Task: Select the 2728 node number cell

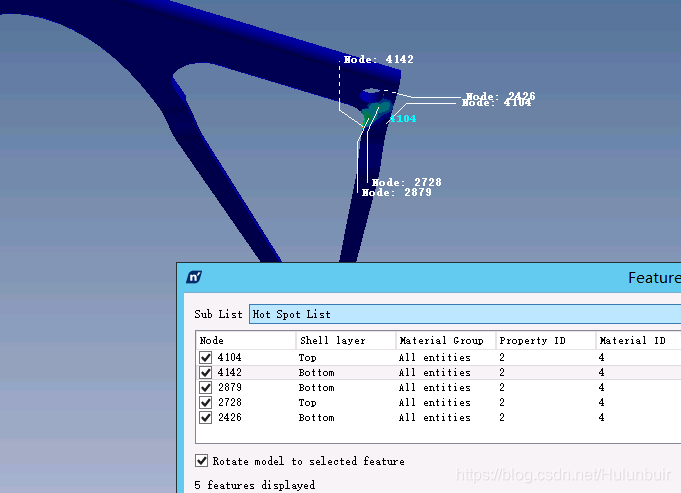Action: [x=229, y=402]
